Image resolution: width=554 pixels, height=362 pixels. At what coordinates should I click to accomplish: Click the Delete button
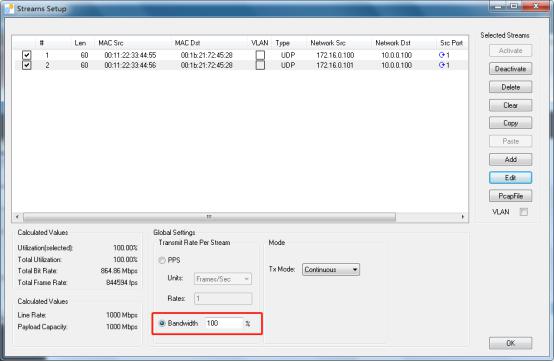tap(510, 87)
